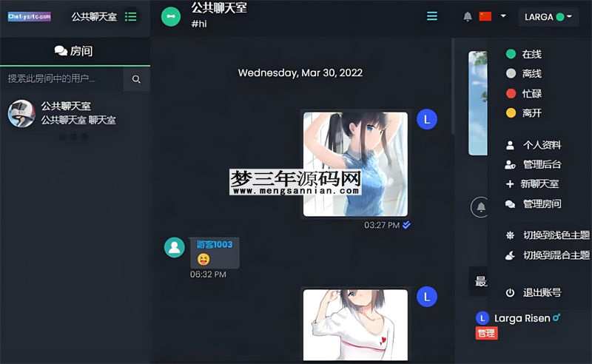Open 管理房间 manage rooms item
592x364 pixels.
pos(534,204)
